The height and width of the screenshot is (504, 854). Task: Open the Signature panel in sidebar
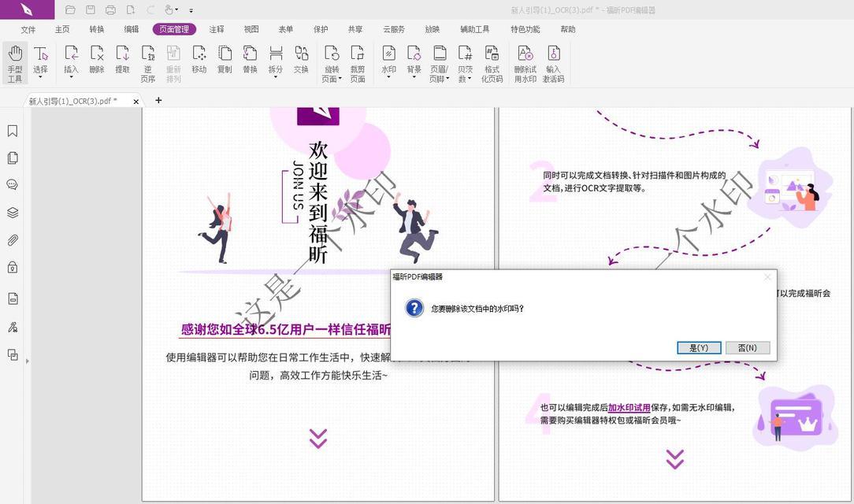(13, 327)
